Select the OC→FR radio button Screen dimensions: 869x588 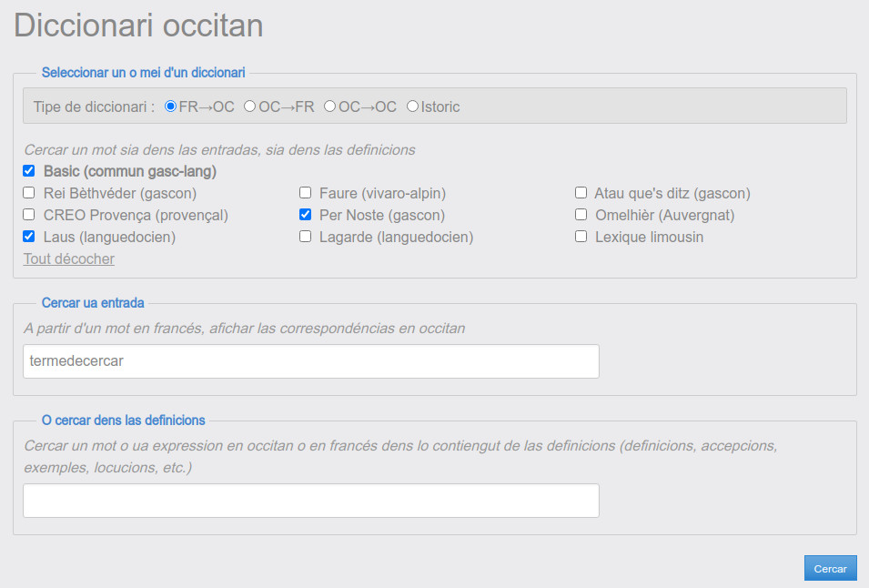(250, 106)
